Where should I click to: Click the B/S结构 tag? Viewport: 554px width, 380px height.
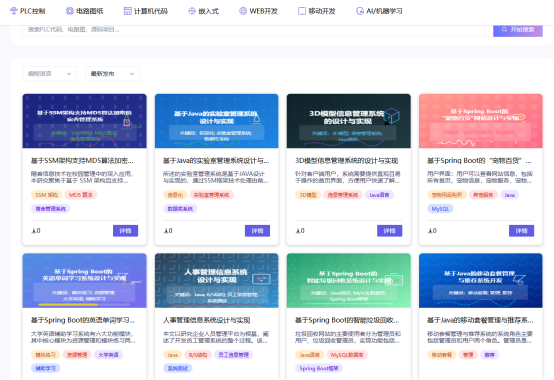click(x=198, y=355)
